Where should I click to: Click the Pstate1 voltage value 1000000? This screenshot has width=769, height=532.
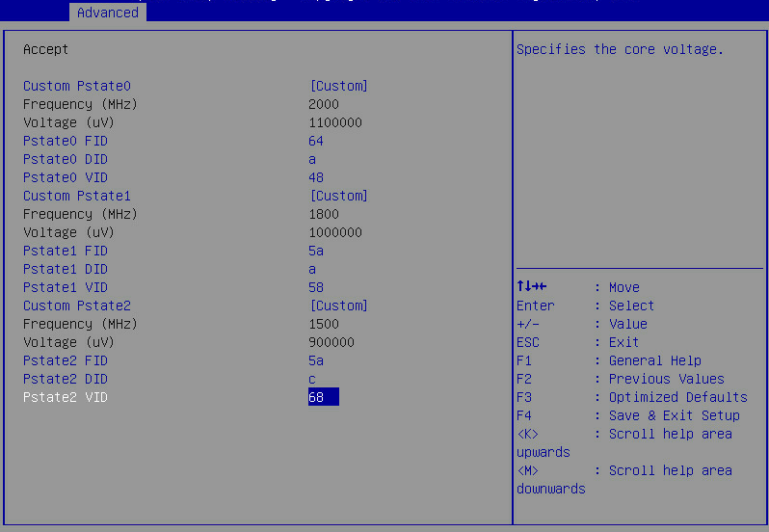point(335,232)
